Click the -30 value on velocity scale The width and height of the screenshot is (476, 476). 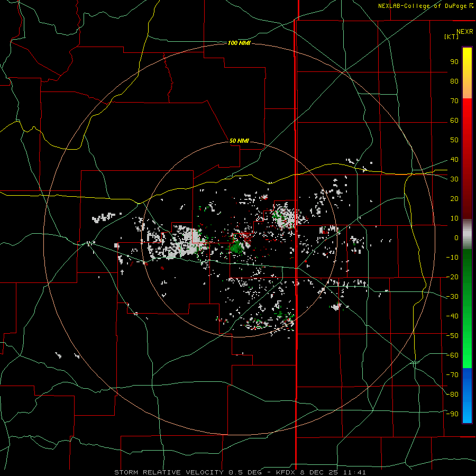(452, 297)
